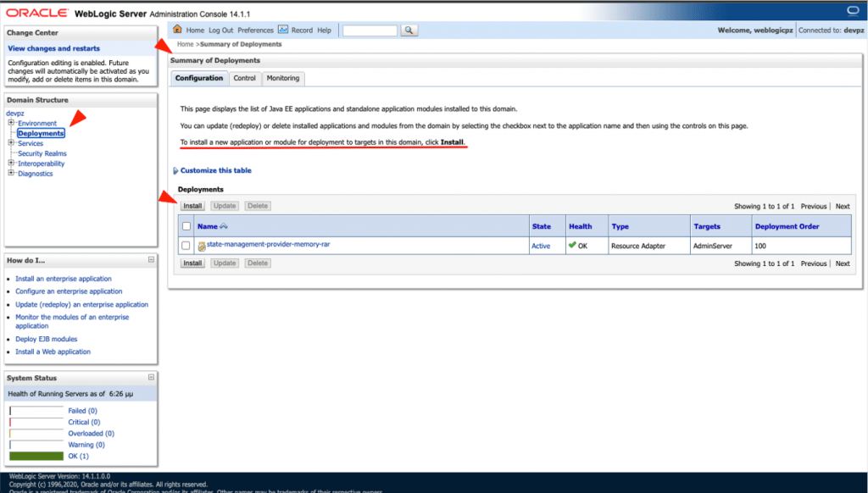Click the green OK health checkmark
868x493 pixels.
pyautogui.click(x=572, y=245)
